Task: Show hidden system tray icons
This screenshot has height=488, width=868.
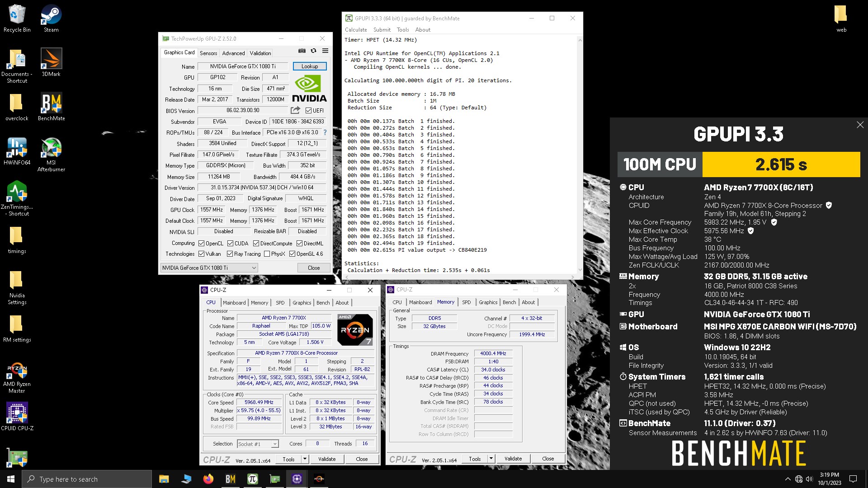Action: 788,479
